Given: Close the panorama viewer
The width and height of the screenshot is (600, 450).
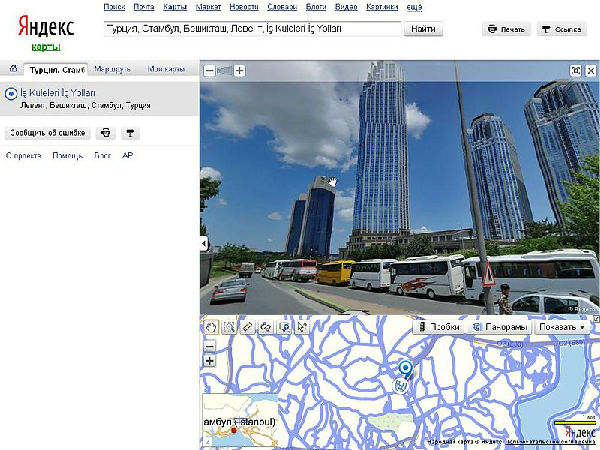Looking at the screenshot, I should pyautogui.click(x=592, y=71).
